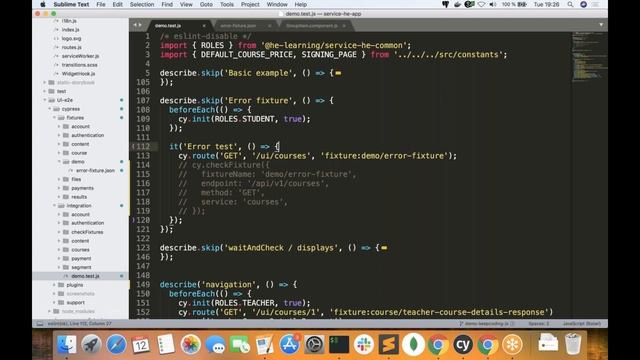This screenshot has width=640, height=360.
Task: Collapse the integration folder
Action: (x=54, y=206)
